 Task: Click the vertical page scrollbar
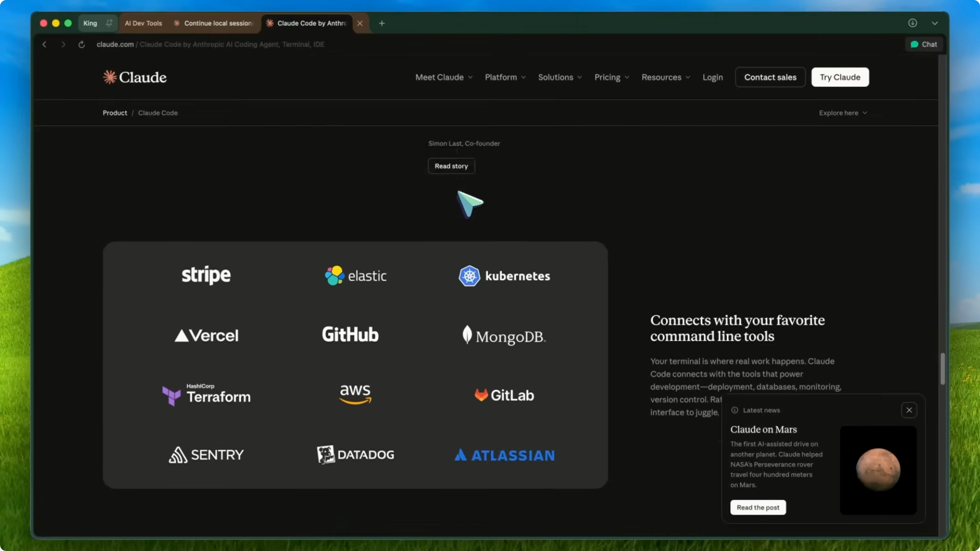pos(943,368)
